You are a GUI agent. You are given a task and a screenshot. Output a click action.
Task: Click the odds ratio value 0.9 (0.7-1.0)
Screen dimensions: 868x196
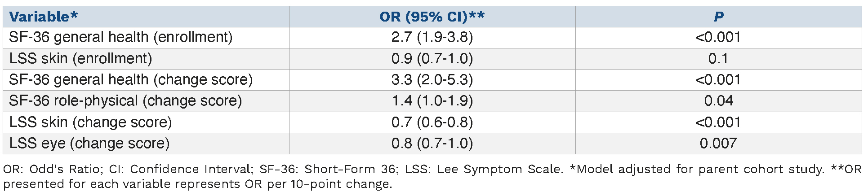pos(432,58)
